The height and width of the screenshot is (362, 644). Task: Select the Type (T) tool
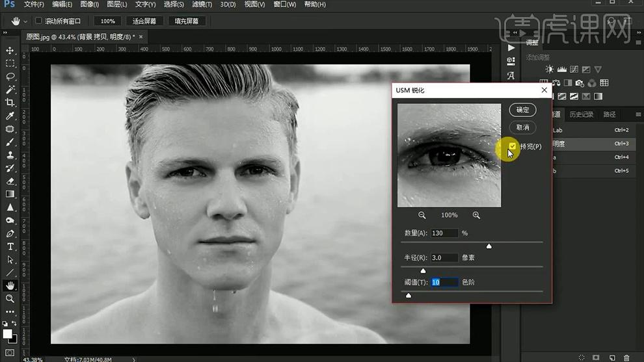pos(10,246)
